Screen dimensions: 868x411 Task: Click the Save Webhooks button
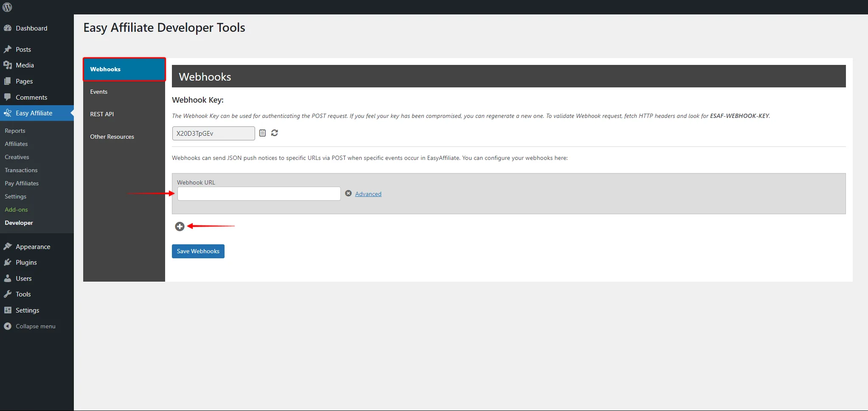coord(198,251)
